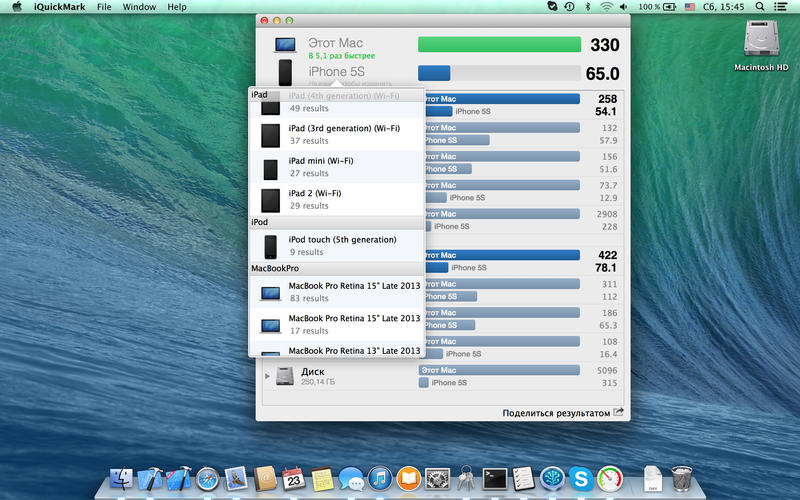
Task: Click iQuickMark gauge icon in dock
Action: (610, 479)
